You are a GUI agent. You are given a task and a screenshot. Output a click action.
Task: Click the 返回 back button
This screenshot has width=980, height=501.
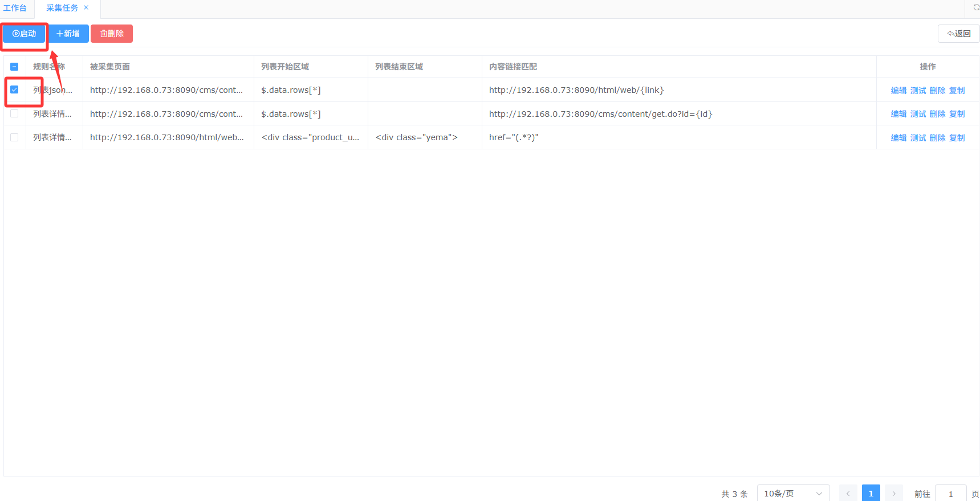pos(958,34)
